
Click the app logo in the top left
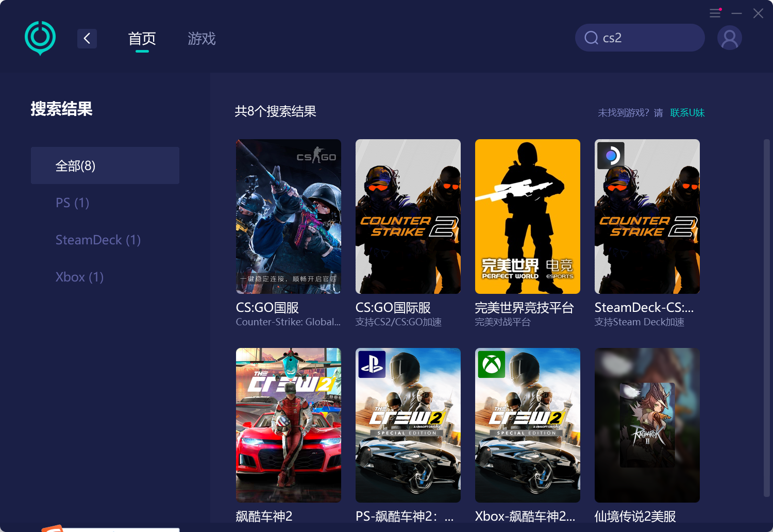coord(40,38)
